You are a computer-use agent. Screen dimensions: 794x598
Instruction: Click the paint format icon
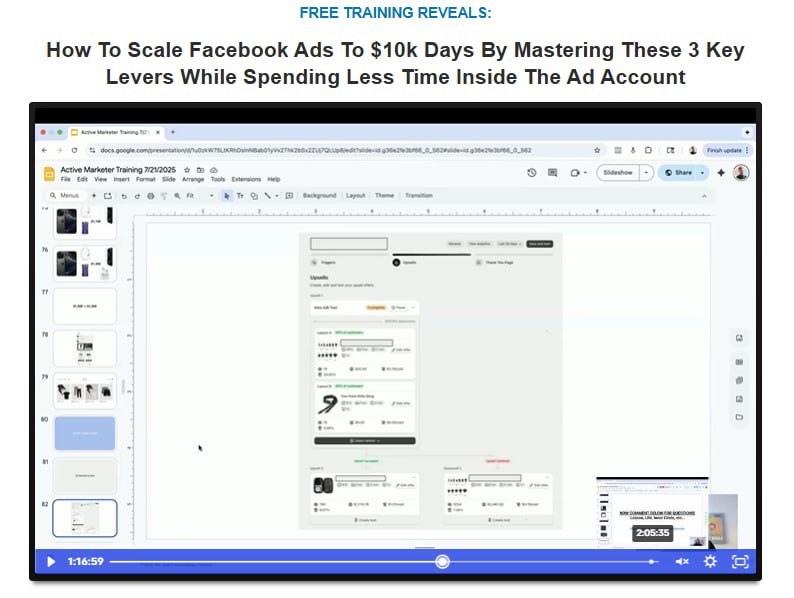[x=164, y=196]
